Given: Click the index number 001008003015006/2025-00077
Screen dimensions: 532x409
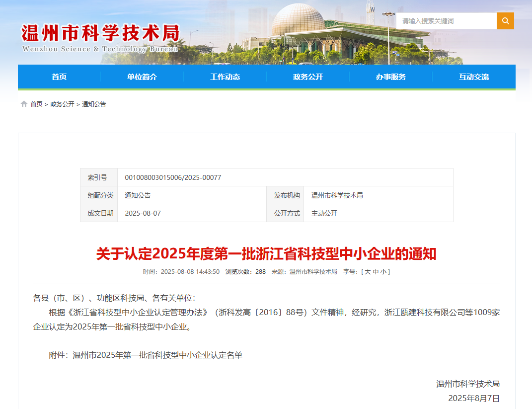Looking at the screenshot, I should (173, 177).
